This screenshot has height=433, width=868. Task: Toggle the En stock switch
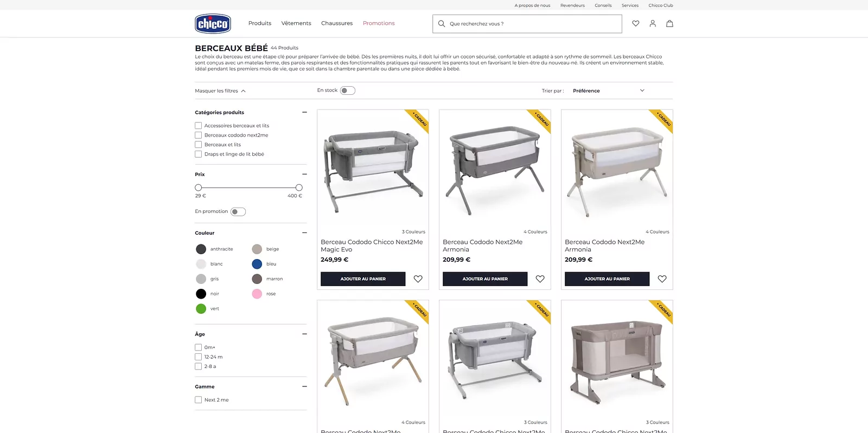348,91
